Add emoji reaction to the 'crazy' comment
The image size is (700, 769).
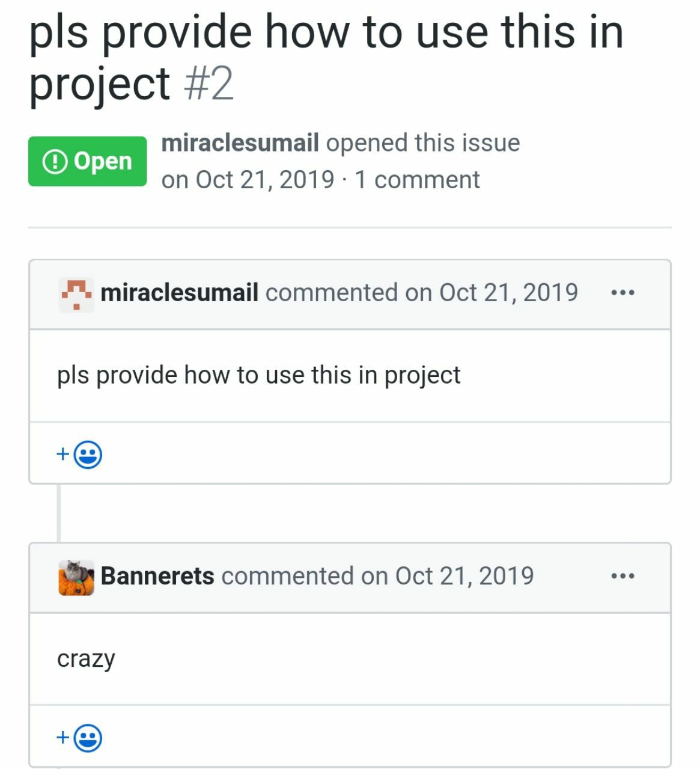pos(79,738)
